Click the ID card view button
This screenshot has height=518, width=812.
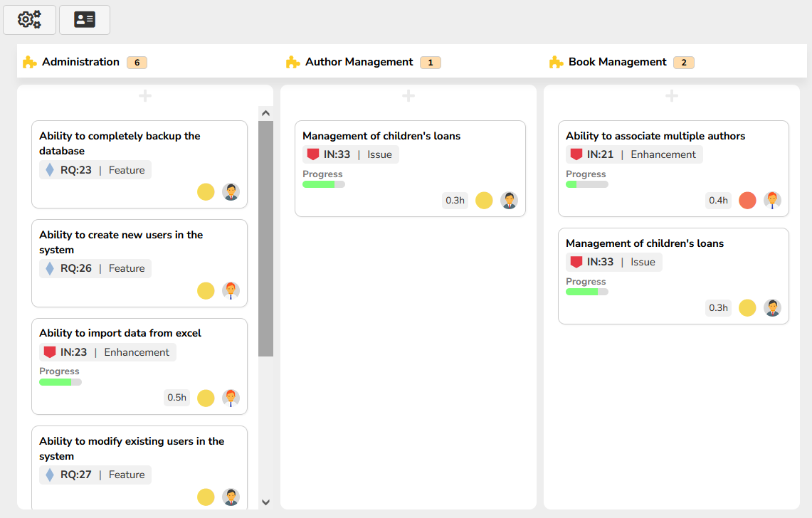coord(85,20)
